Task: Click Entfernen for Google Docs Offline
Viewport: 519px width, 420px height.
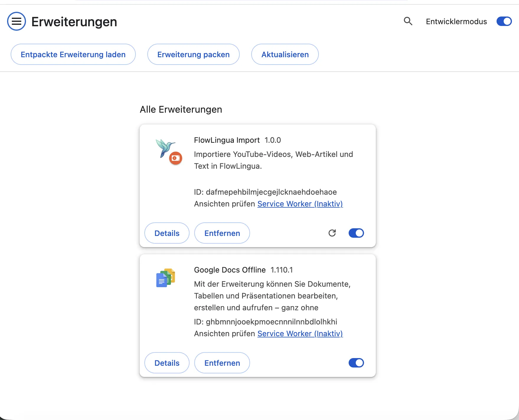Action: [x=222, y=363]
